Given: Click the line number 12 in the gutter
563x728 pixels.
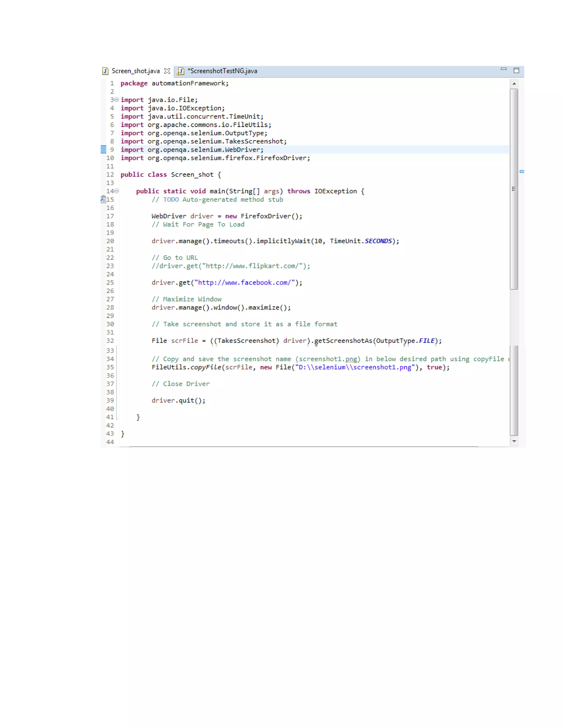Looking at the screenshot, I should [110, 175].
